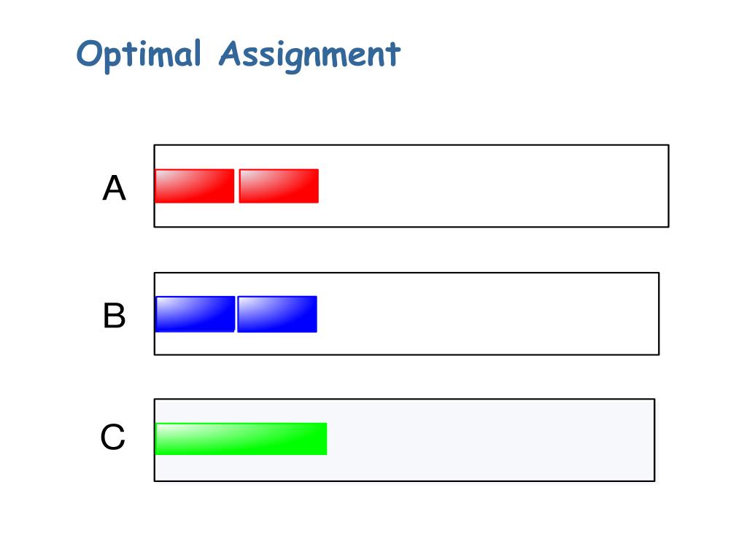The width and height of the screenshot is (747, 560).
Task: Click the top border of box B
Action: click(406, 273)
